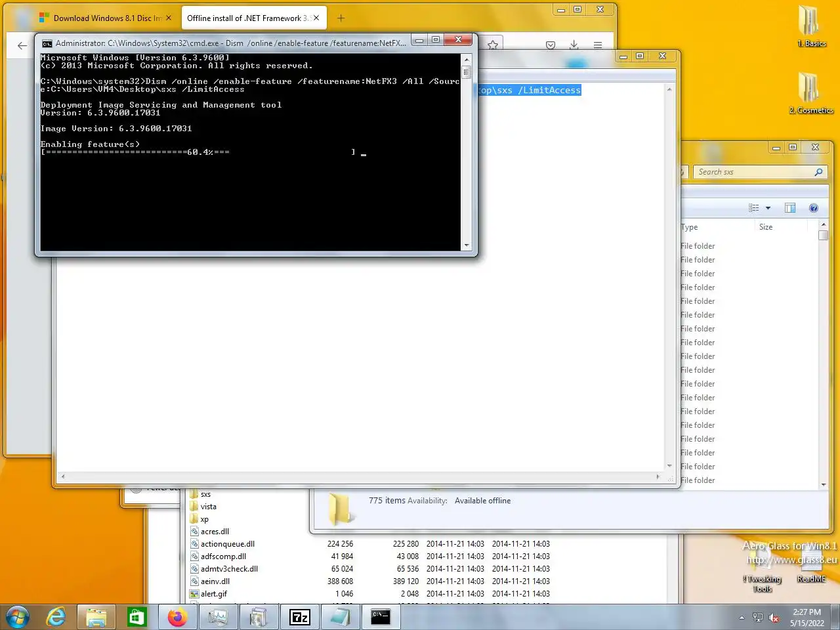The image size is (840, 630).
Task: Click the search magnifier in the sxs Explorer
Action: click(818, 172)
